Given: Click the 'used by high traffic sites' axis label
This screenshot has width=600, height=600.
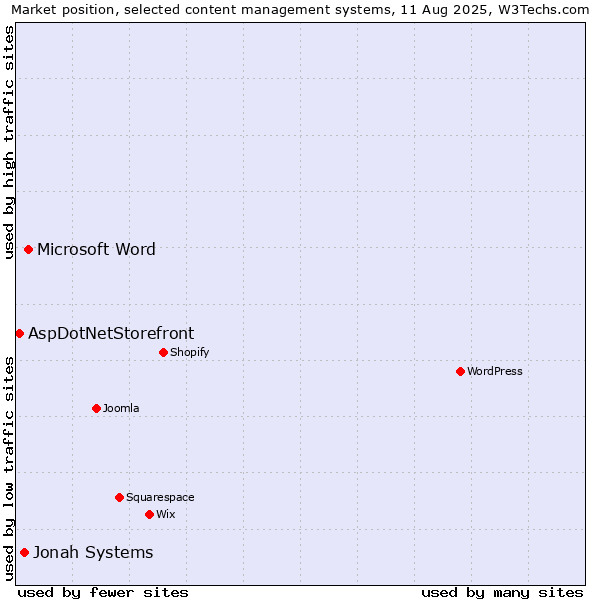Looking at the screenshot, I should point(8,142).
